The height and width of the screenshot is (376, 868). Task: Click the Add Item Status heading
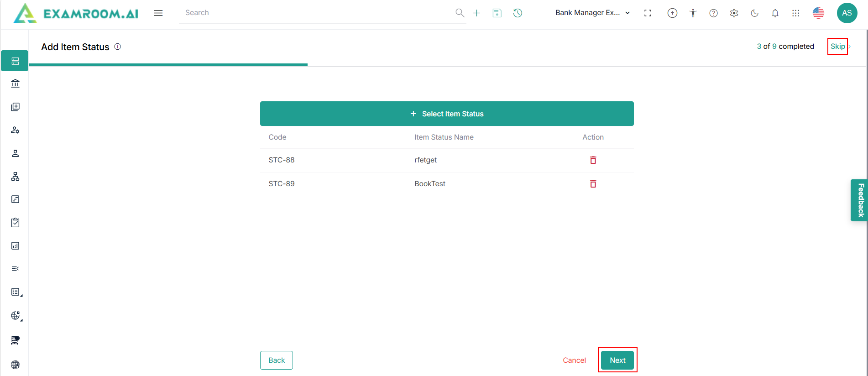(x=75, y=47)
